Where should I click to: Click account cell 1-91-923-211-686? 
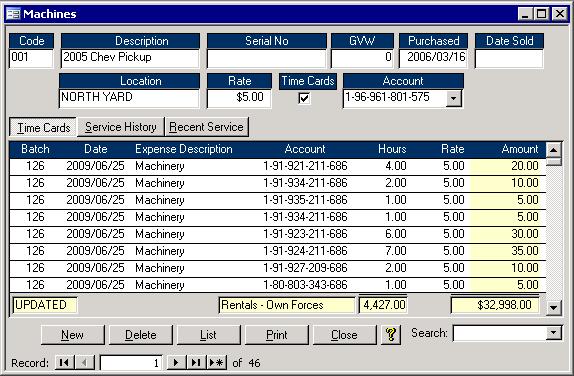pyautogui.click(x=305, y=234)
